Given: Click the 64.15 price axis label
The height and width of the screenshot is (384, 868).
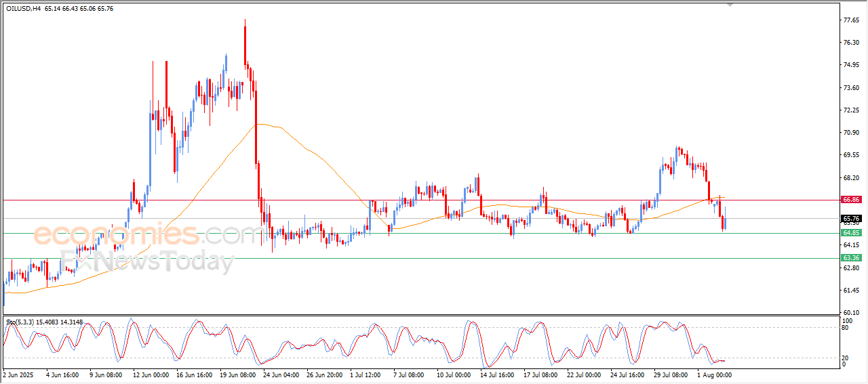Looking at the screenshot, I should pyautogui.click(x=851, y=245).
